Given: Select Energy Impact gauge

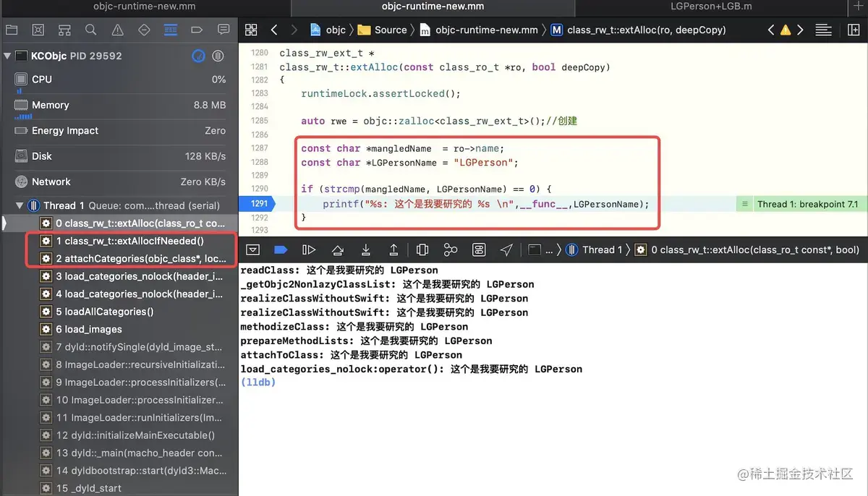Looking at the screenshot, I should 119,131.
